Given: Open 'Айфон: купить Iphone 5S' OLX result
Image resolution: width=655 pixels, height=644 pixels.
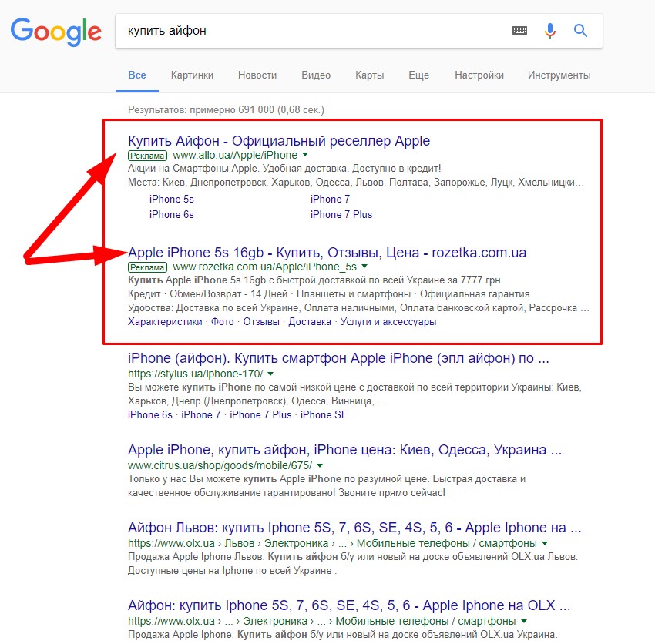Looking at the screenshot, I should (x=349, y=605).
